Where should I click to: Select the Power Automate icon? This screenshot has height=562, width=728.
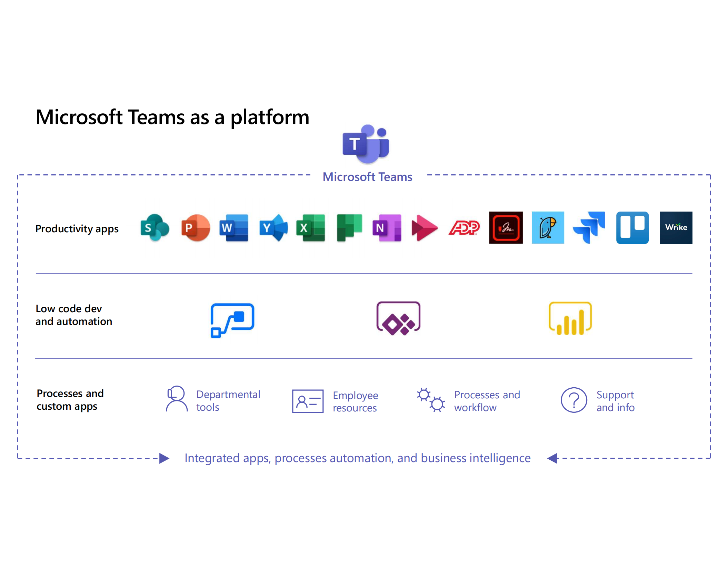click(x=232, y=320)
